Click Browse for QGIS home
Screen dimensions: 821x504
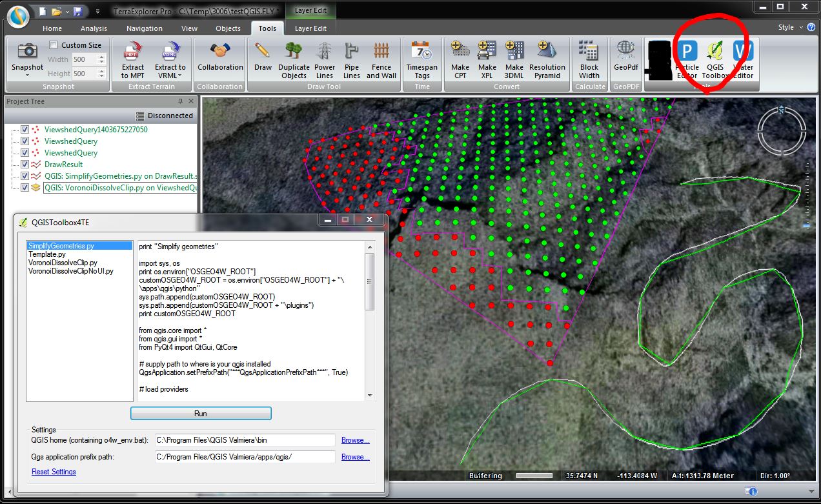point(356,440)
